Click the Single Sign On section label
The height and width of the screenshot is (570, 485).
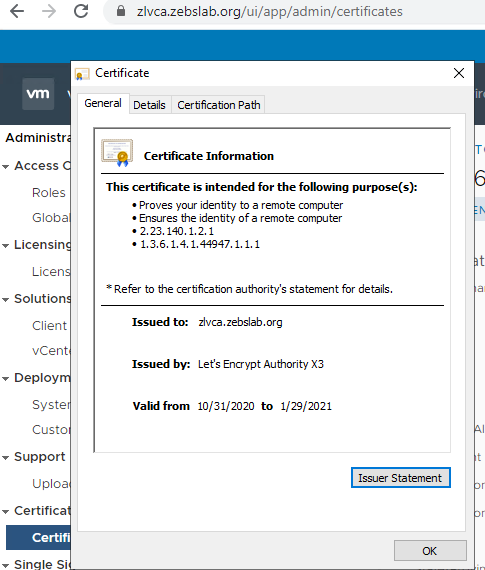(x=43, y=564)
